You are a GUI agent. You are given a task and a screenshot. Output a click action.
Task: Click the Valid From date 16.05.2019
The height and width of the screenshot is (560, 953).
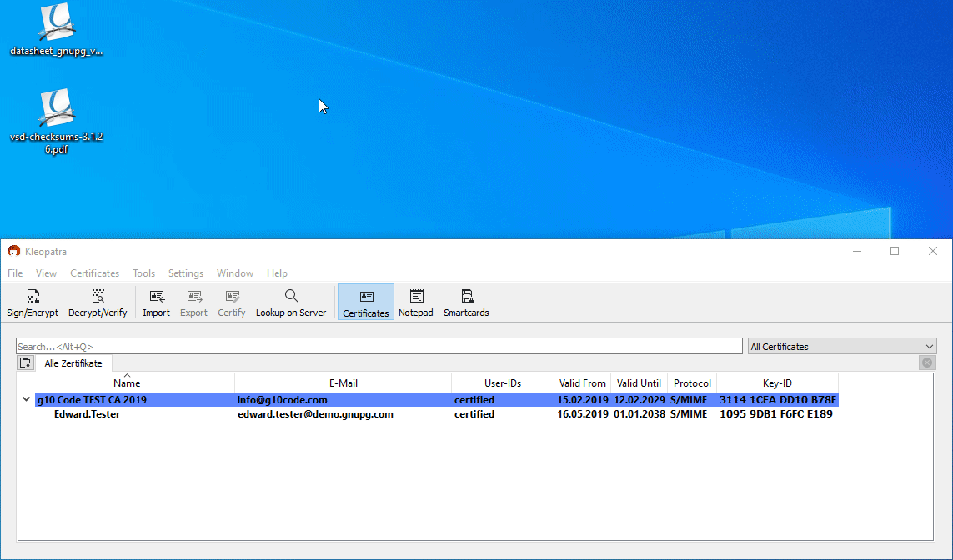coord(583,414)
